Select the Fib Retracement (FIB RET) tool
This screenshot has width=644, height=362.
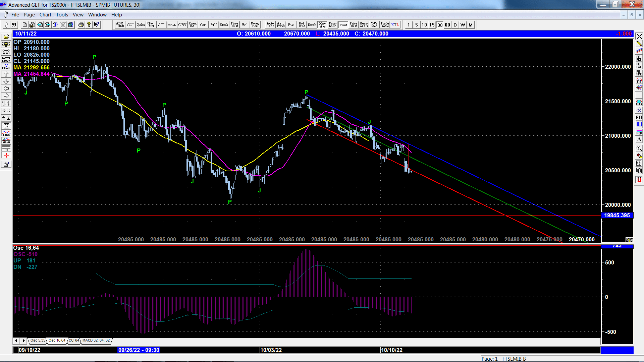click(639, 58)
